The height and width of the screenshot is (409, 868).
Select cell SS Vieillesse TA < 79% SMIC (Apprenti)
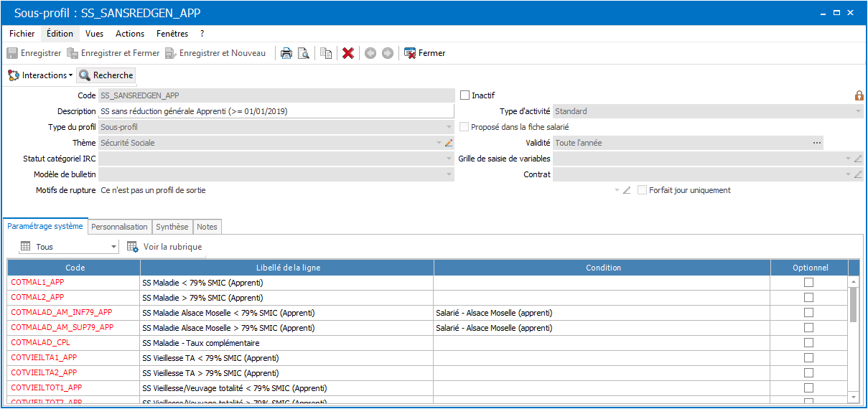(x=287, y=358)
